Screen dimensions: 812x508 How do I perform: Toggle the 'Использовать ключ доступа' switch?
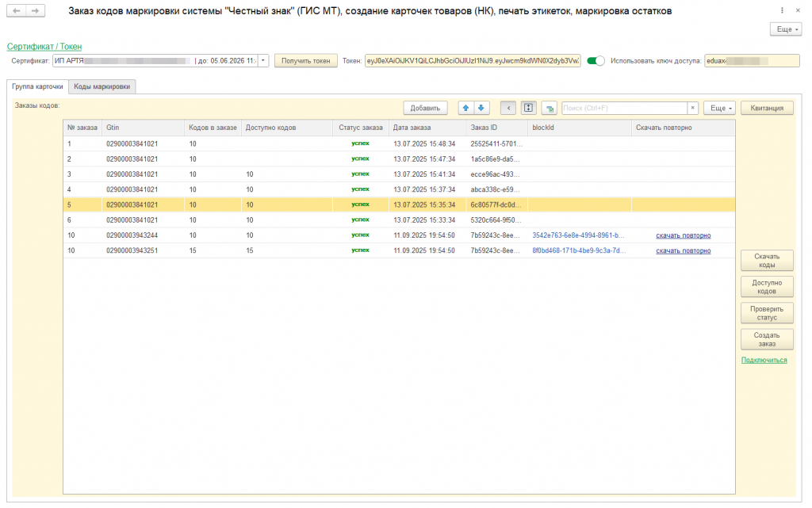pos(596,60)
